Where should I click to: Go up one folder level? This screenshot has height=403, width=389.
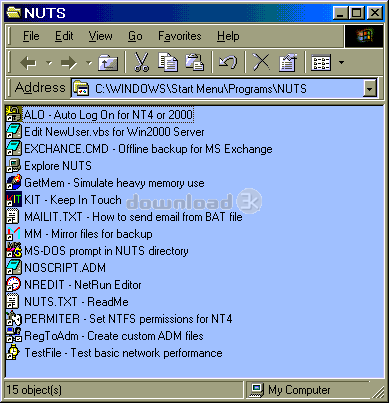108,62
